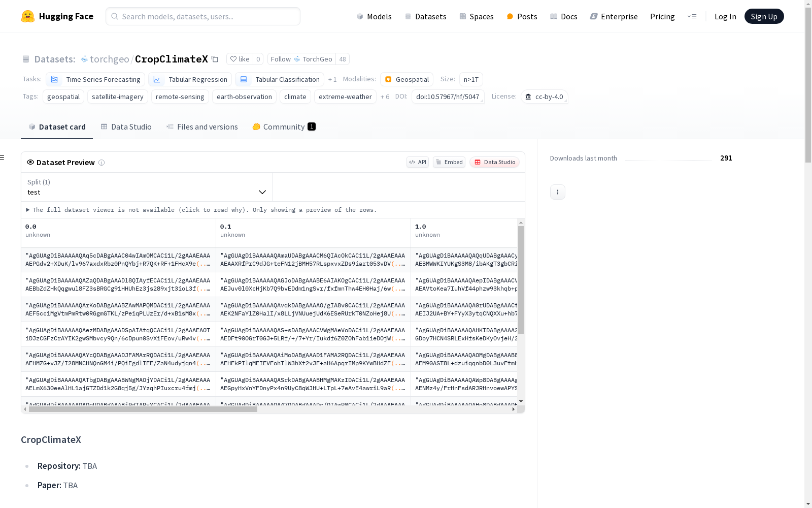Click the earth-observation tag
812x508 pixels.
click(244, 97)
